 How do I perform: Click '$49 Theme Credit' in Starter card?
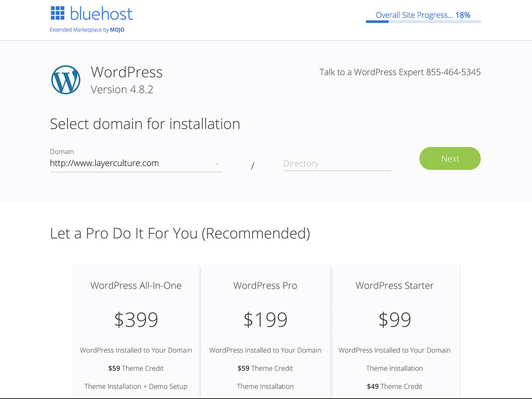point(395,386)
